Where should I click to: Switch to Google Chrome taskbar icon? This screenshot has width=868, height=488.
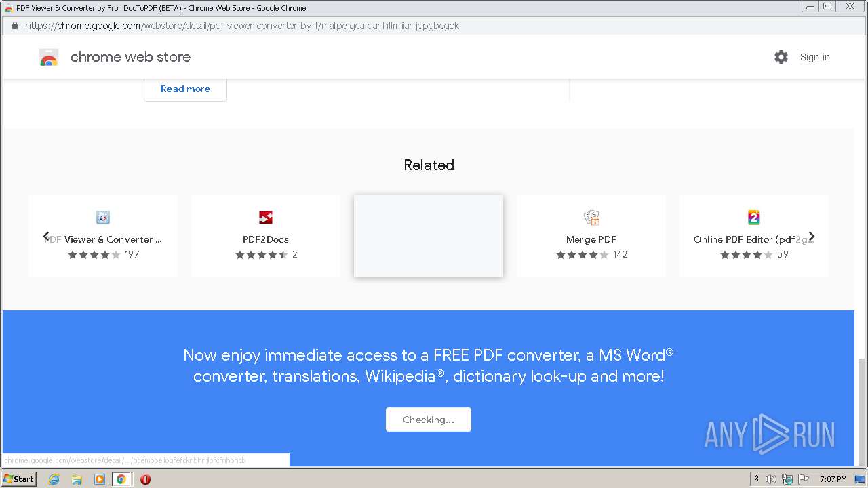click(x=121, y=479)
